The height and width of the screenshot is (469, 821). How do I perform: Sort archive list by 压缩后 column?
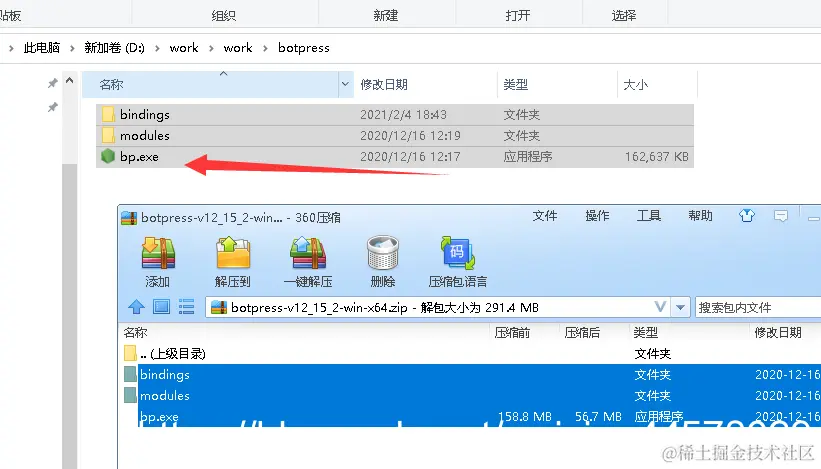pos(582,332)
